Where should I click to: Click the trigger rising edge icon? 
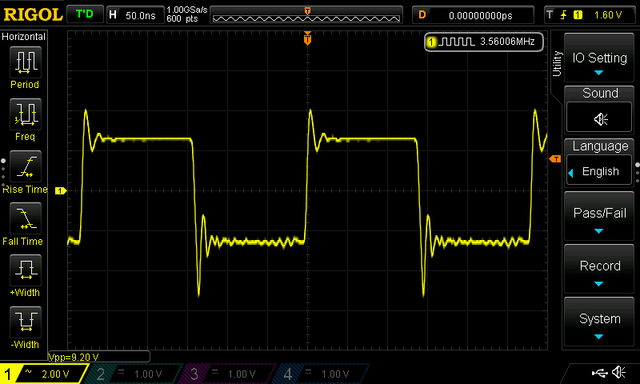[564, 15]
